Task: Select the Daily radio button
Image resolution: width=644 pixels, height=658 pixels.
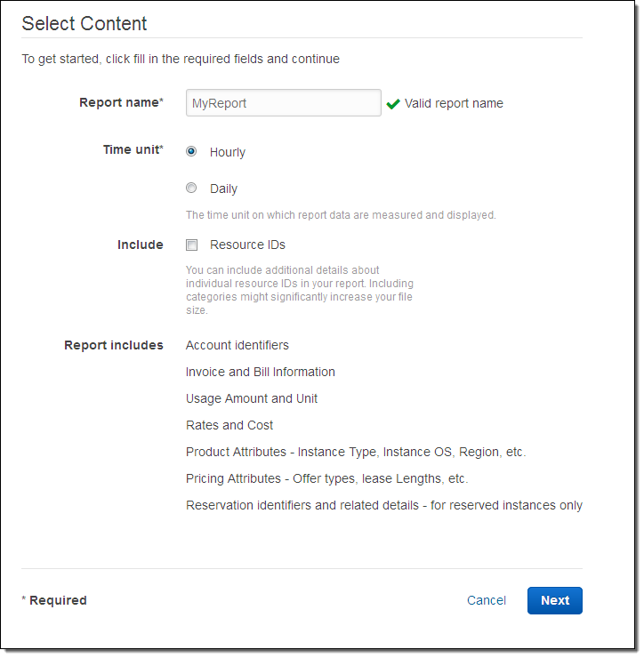Action: [x=191, y=188]
